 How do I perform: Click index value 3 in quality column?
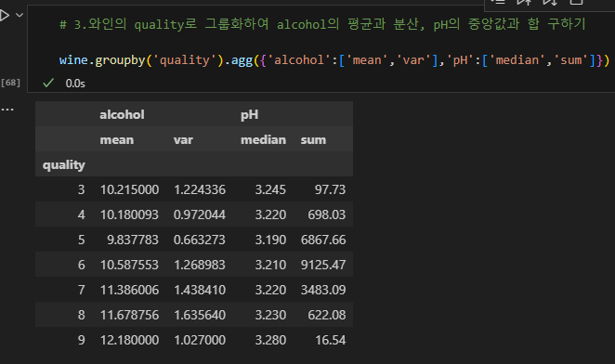[81, 189]
